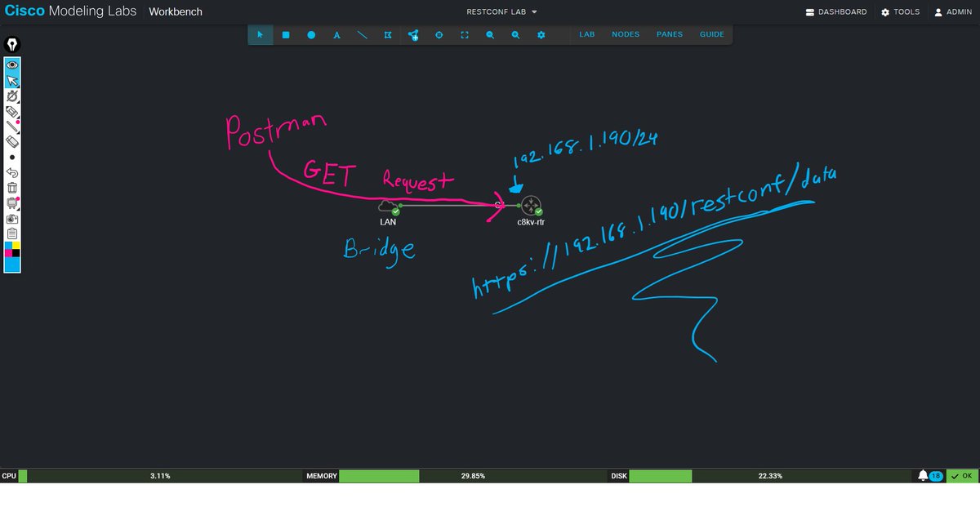The height and width of the screenshot is (507, 980).
Task: Open the ADMIN user menu
Action: coord(953,12)
